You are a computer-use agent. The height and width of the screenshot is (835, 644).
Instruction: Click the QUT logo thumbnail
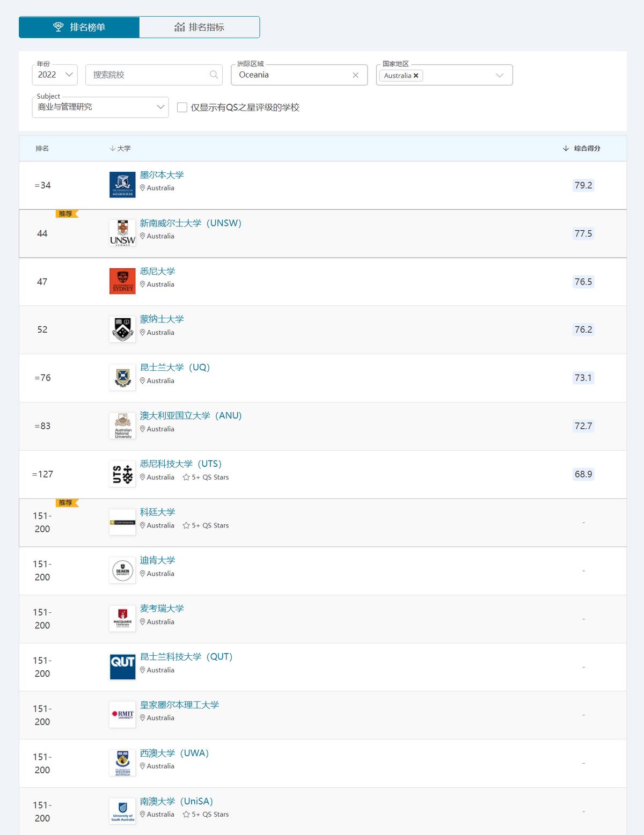point(122,666)
